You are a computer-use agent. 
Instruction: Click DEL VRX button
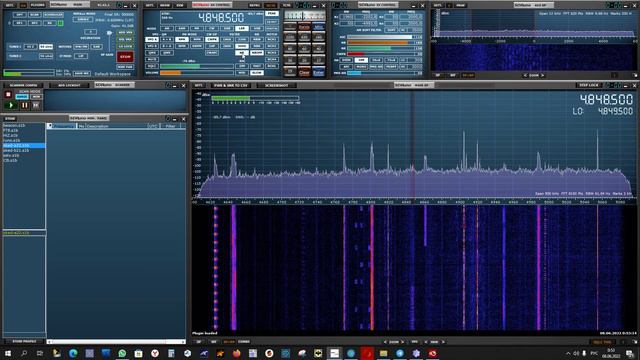[x=125, y=40]
